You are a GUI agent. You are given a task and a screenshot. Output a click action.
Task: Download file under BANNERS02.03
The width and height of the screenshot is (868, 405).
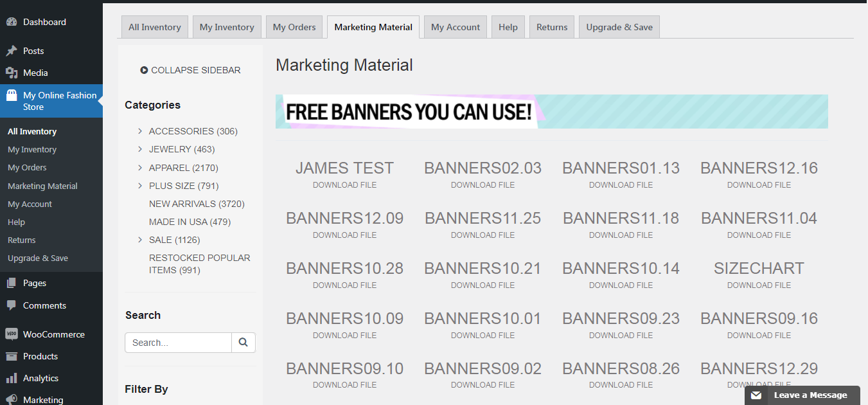[483, 185]
